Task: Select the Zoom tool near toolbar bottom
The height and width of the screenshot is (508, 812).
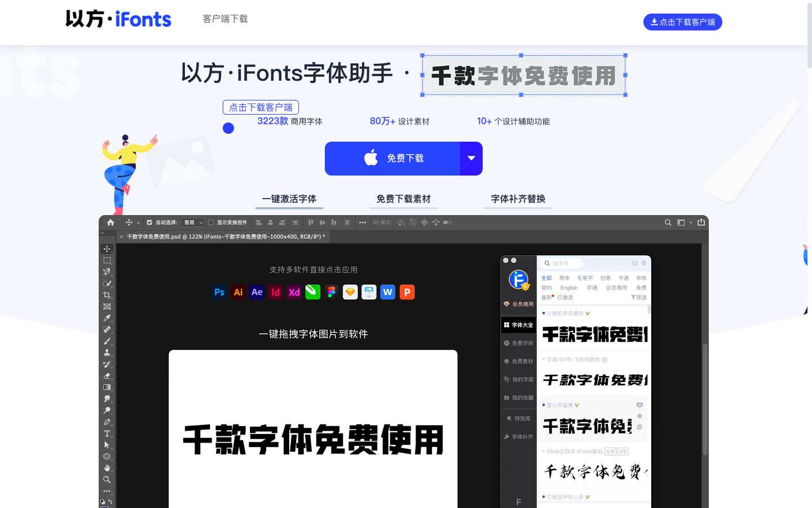Action: 107,479
